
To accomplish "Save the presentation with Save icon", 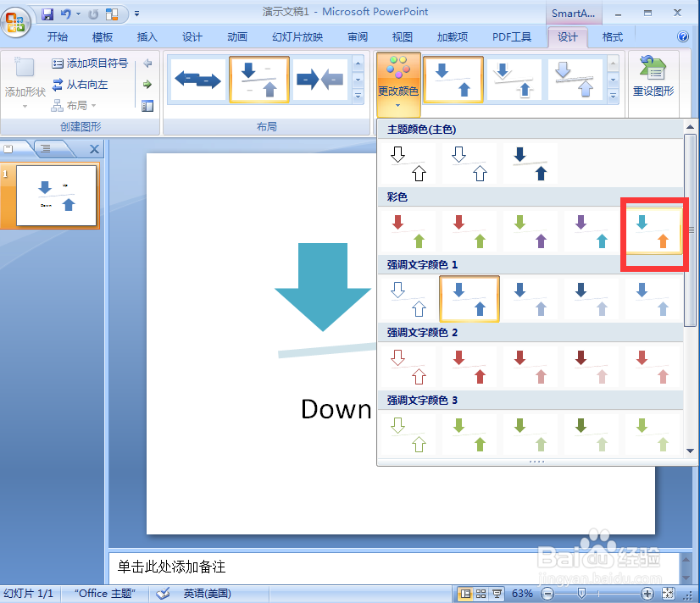I will click(47, 14).
